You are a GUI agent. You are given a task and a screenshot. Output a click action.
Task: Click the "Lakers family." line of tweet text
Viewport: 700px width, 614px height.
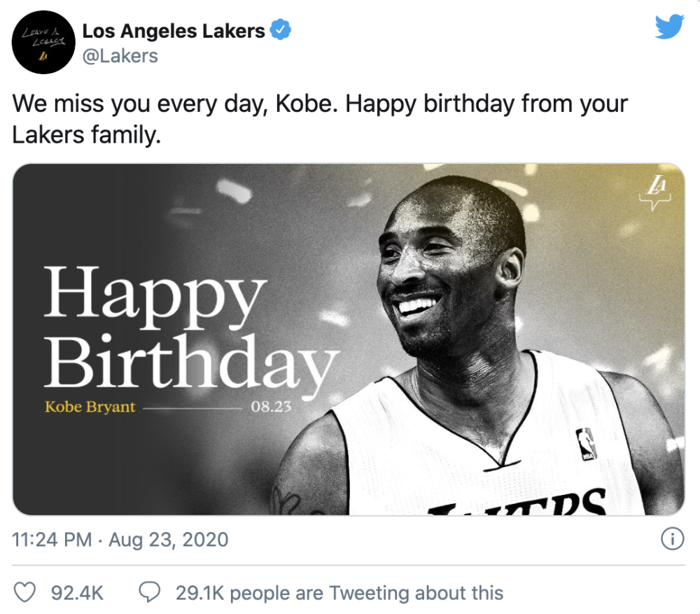click(86, 134)
